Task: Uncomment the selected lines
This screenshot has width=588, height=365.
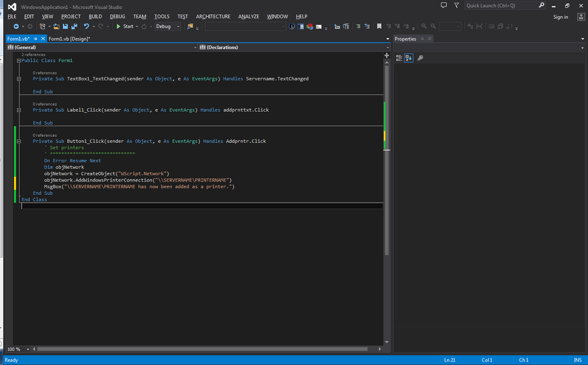Action: [x=367, y=26]
